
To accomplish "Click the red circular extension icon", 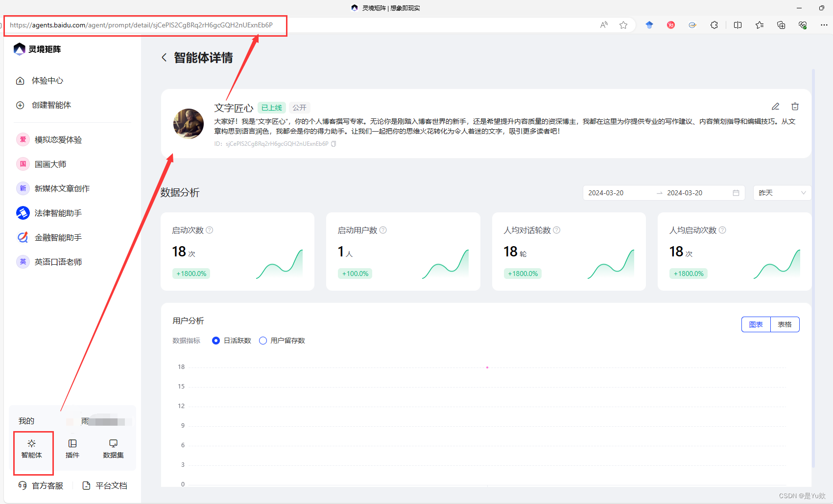I will [x=671, y=25].
